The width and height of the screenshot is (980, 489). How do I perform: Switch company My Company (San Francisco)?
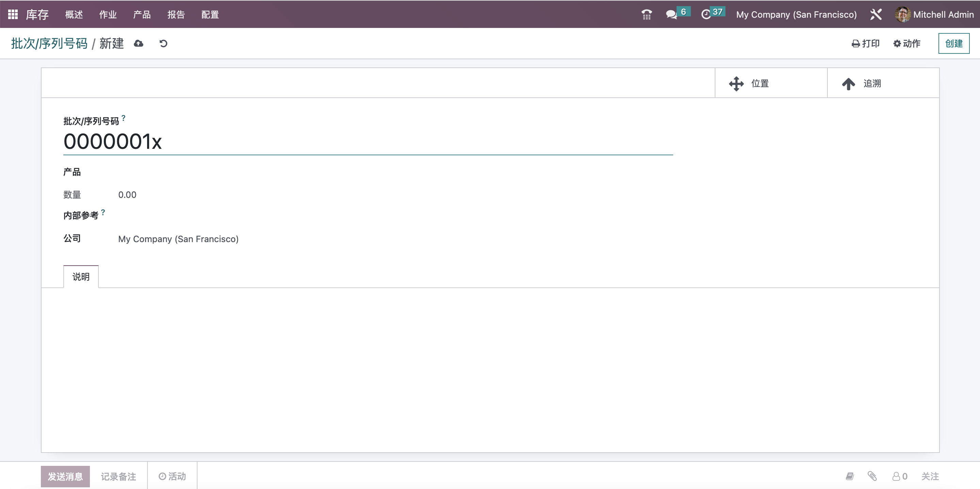pos(796,14)
